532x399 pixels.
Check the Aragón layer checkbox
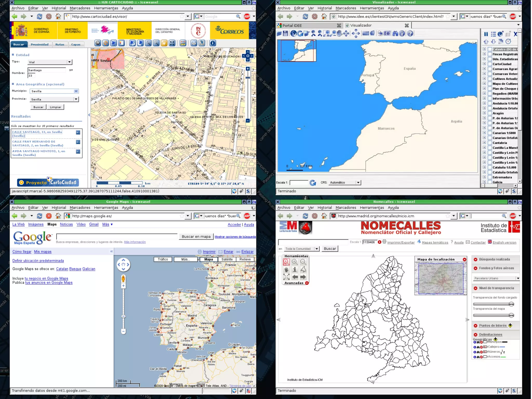tap(490, 113)
